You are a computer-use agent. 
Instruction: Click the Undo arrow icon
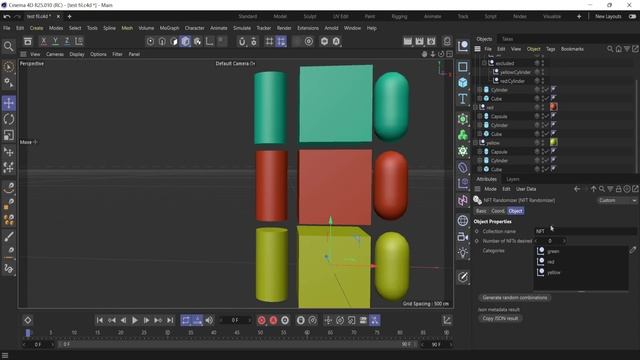[7, 17]
